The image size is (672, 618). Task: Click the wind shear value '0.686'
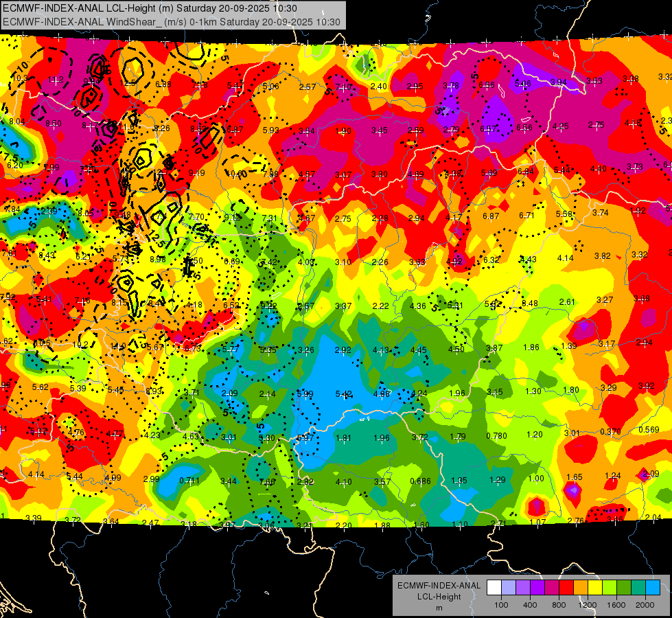[x=420, y=481]
